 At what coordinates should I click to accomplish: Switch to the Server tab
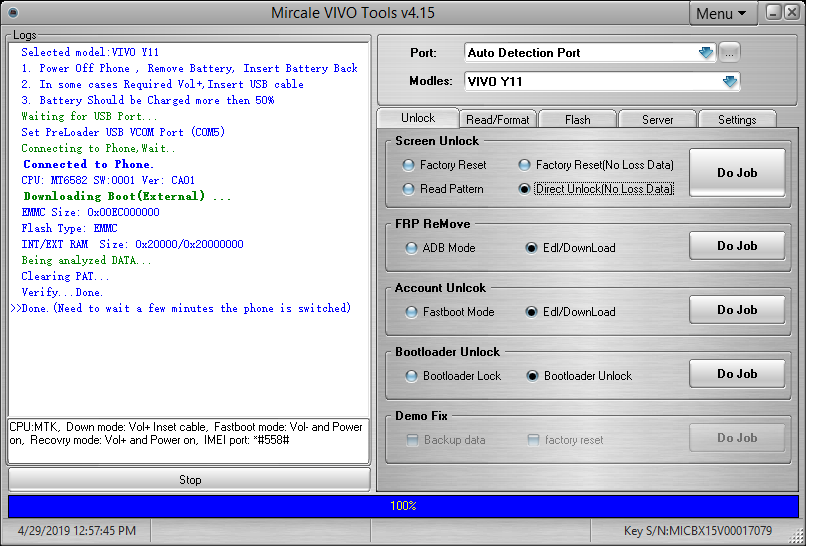658,120
